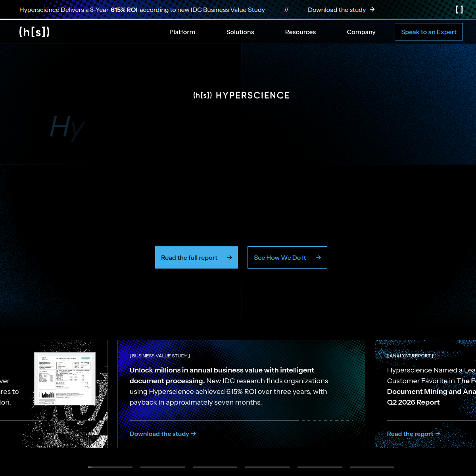Click Speak to an Expert button
The image size is (476, 476).
click(x=429, y=32)
